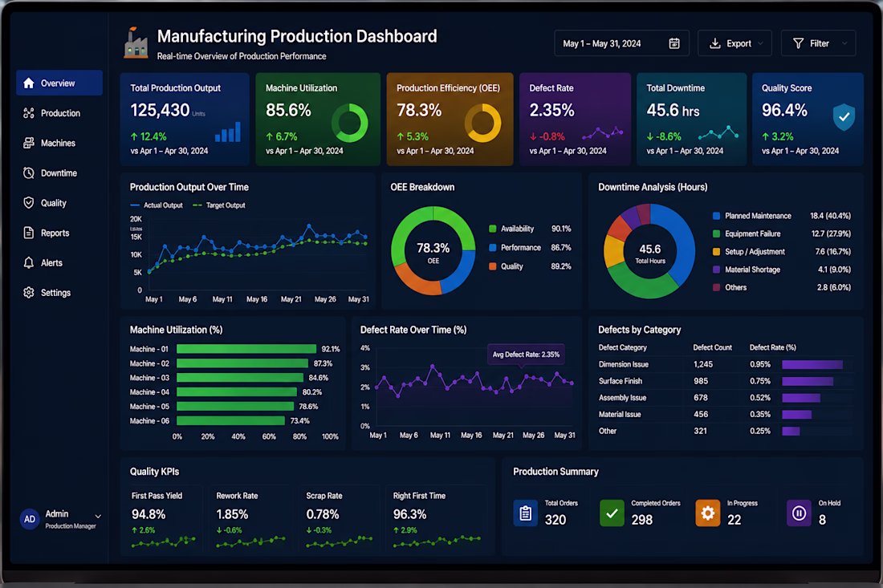Click the Downtime Analysis donut chart center

coord(650,252)
